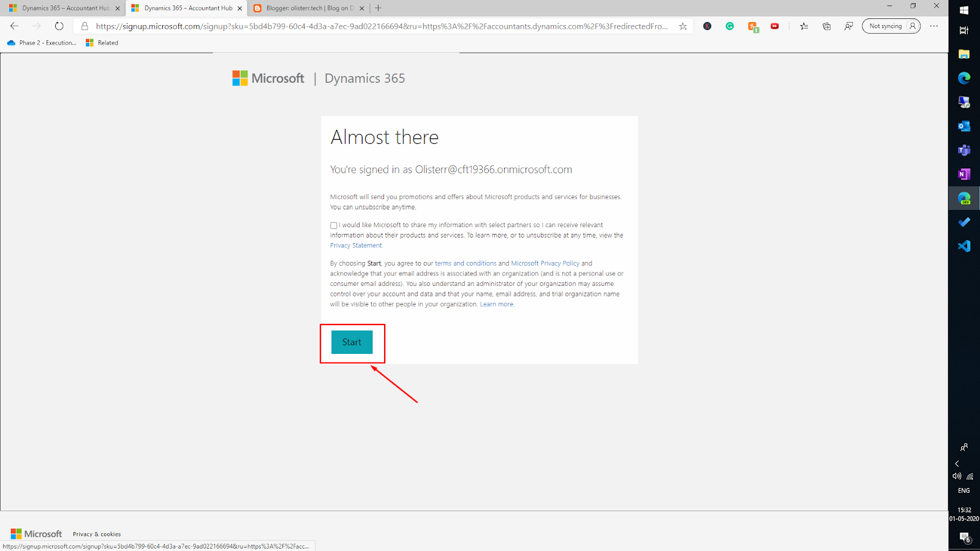Open the Microsoft Privacy Policy link
The height and width of the screenshot is (551, 980).
pos(545,263)
